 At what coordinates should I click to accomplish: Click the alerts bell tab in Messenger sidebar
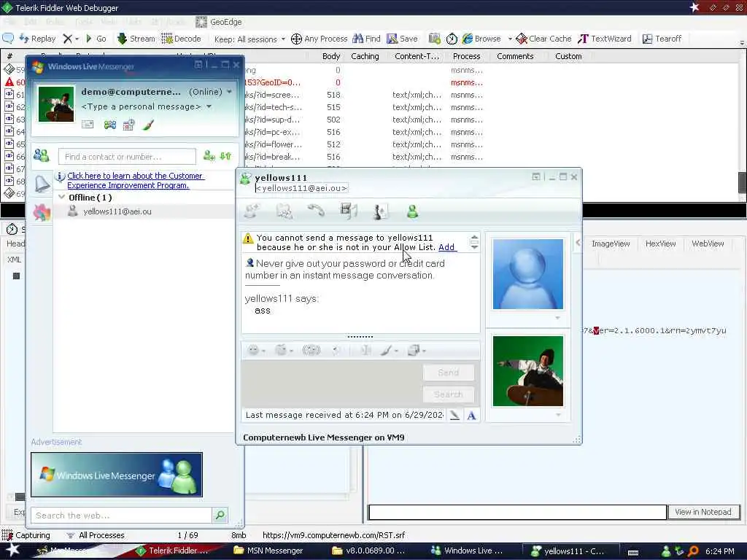click(42, 184)
